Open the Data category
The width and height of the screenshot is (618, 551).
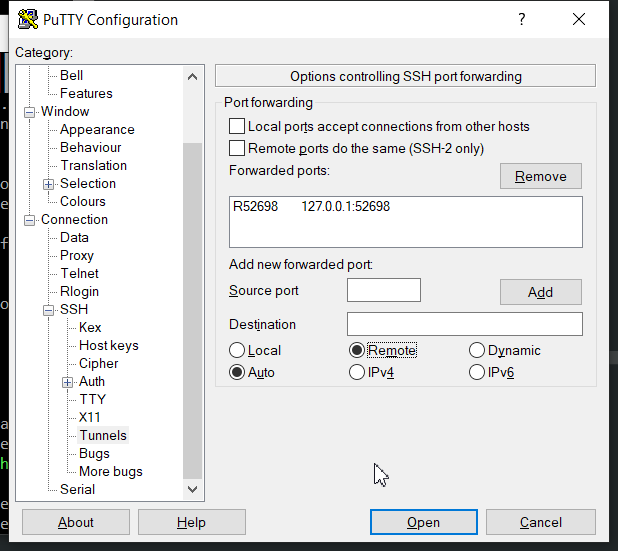coord(74,238)
